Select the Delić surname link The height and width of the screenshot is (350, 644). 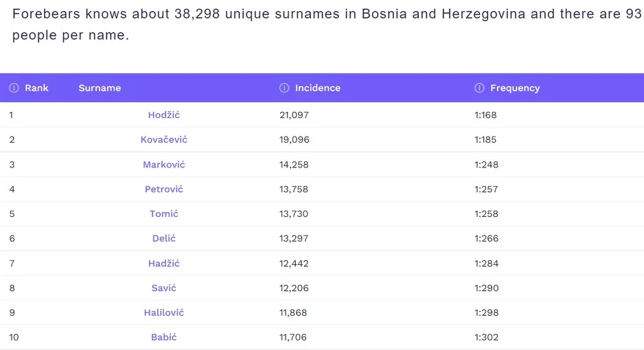[164, 238]
